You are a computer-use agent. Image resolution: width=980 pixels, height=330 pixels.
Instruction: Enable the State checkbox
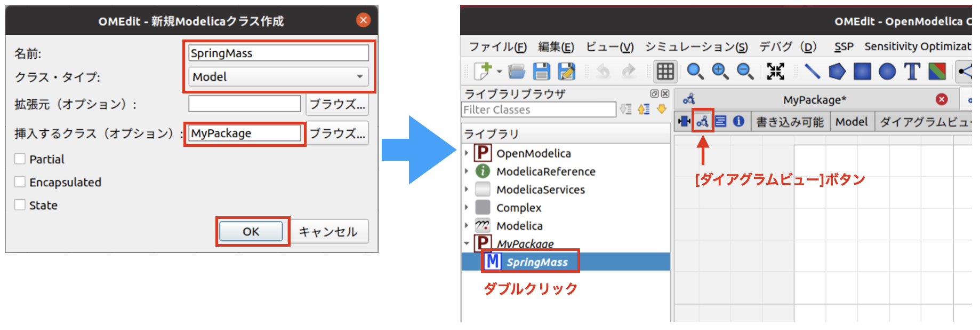20,205
